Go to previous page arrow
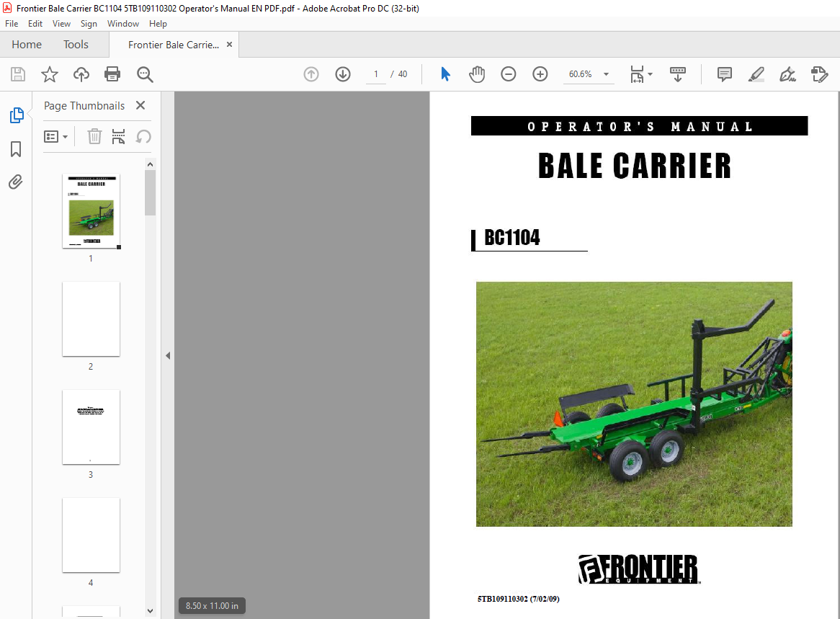The height and width of the screenshot is (619, 840). coord(310,74)
